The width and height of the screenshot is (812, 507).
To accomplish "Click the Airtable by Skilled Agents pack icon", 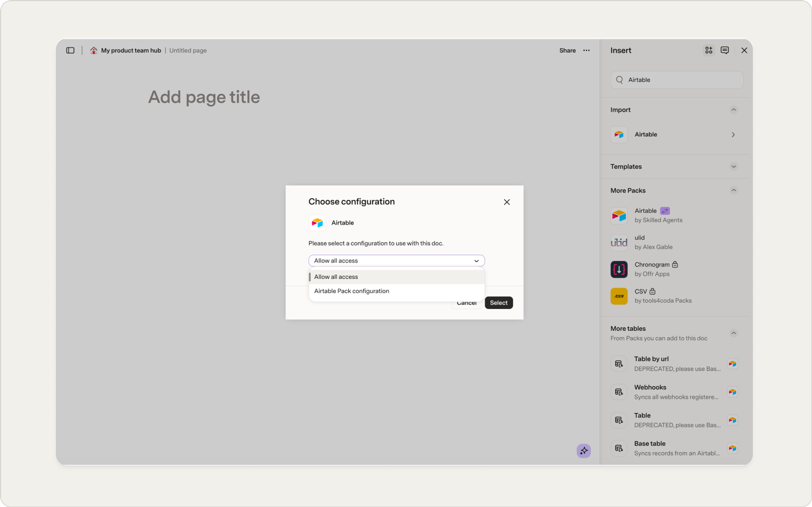I will [x=619, y=216].
